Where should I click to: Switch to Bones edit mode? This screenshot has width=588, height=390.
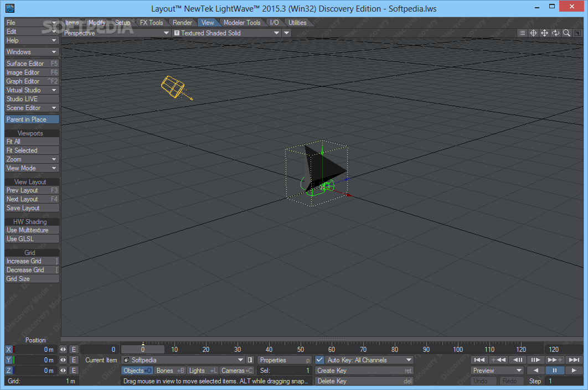tap(170, 370)
